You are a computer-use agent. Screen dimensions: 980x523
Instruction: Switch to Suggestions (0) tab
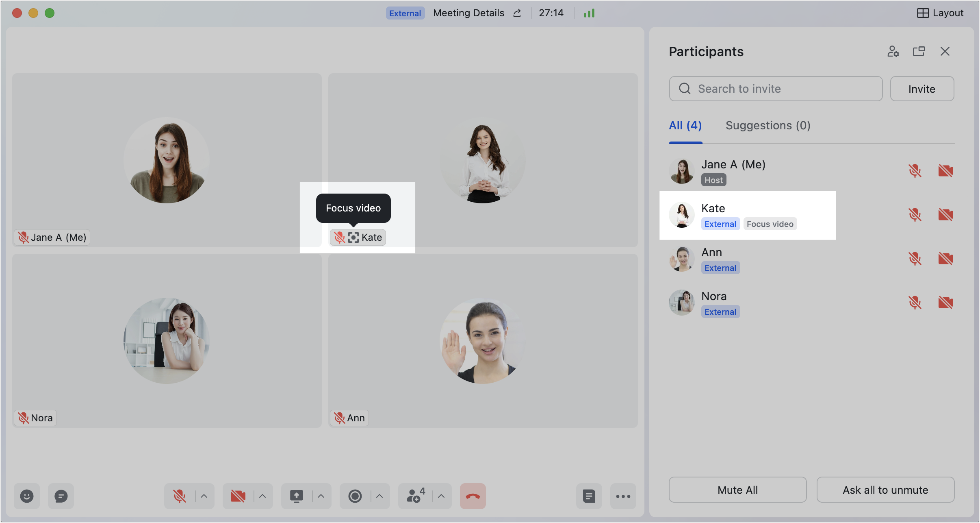click(x=768, y=125)
